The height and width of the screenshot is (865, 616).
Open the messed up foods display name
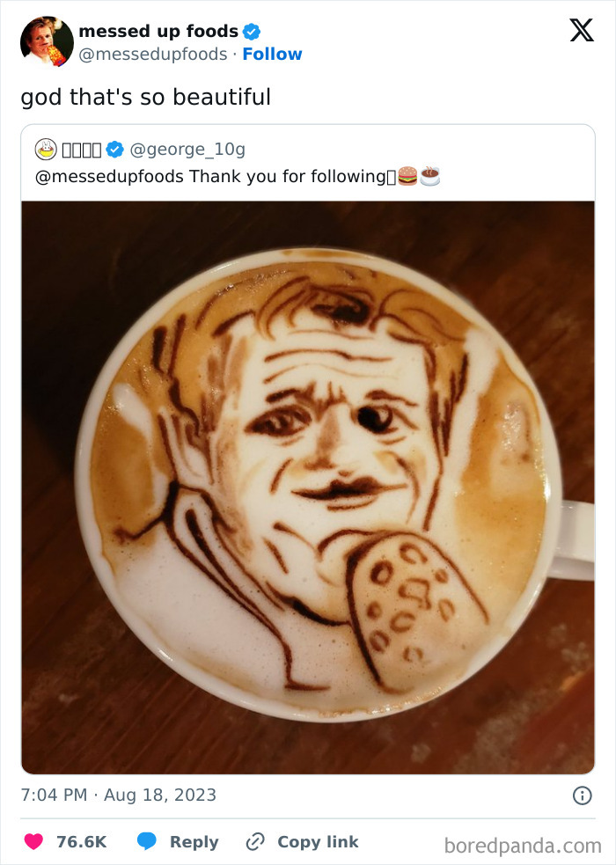pos(158,31)
